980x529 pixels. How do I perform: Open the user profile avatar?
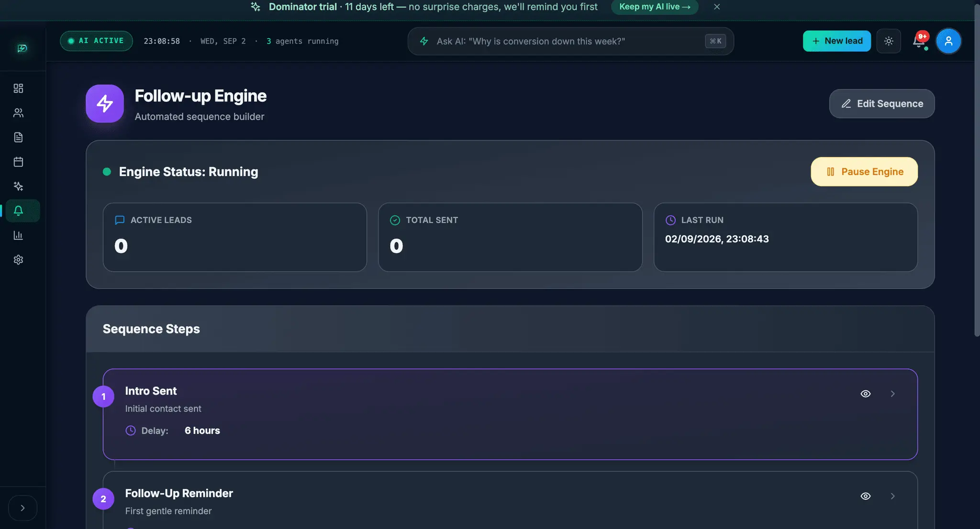(948, 41)
